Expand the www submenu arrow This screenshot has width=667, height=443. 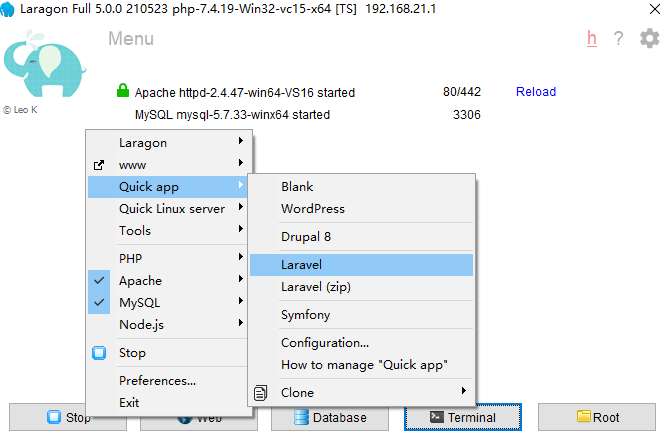click(x=241, y=163)
